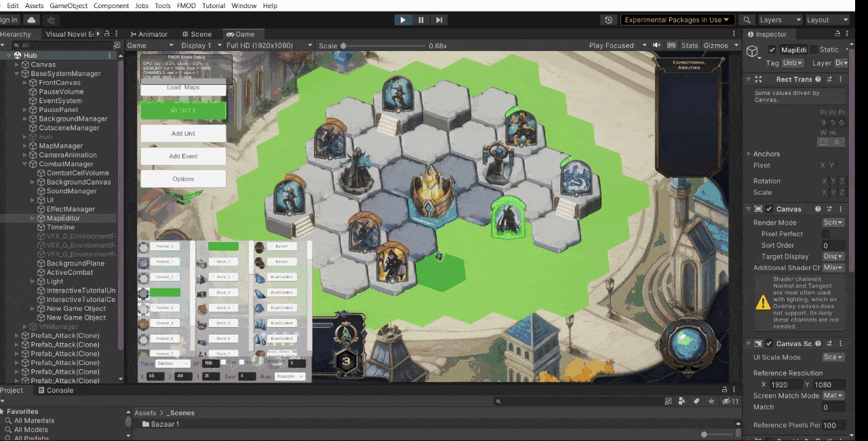The height and width of the screenshot is (441, 868).
Task: Open the FMOD menu
Action: coord(186,5)
